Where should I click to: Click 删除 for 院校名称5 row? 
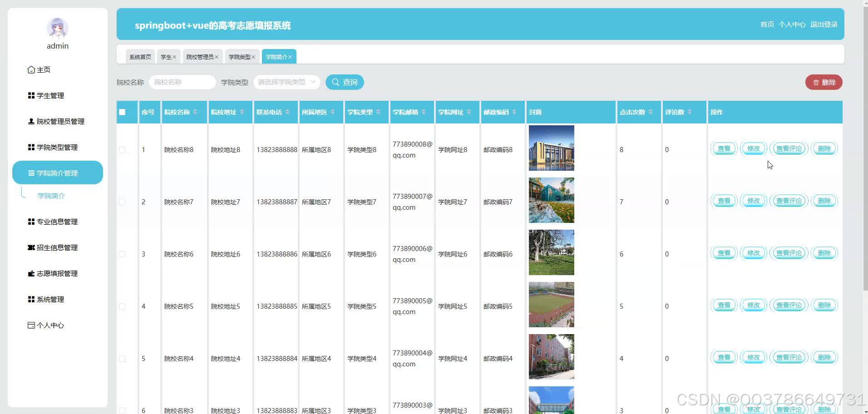coord(824,306)
